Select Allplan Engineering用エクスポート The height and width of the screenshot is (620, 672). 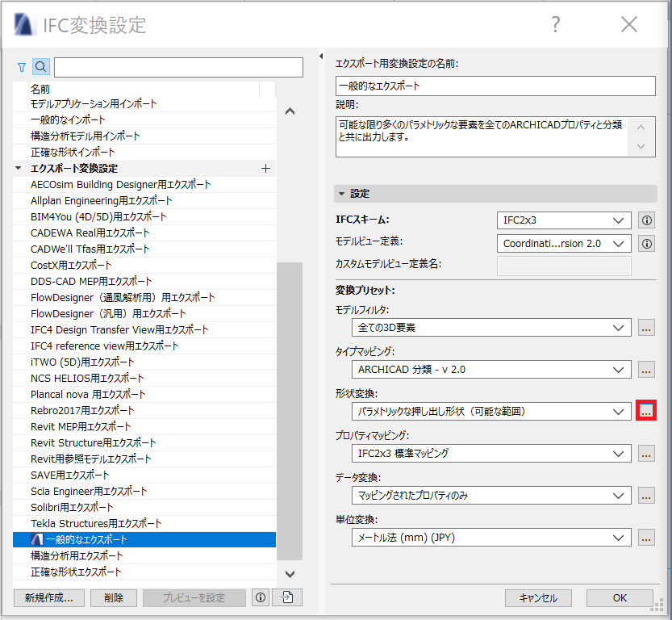[144, 201]
